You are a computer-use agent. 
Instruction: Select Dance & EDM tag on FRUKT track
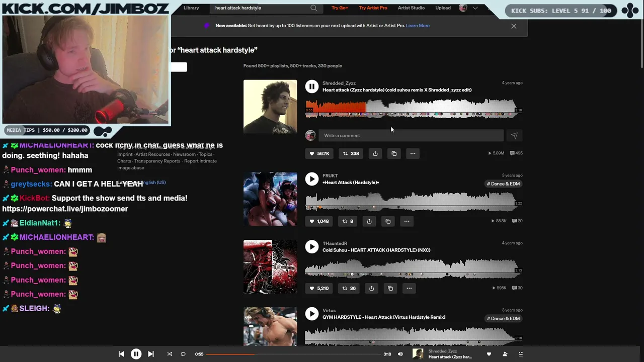(503, 184)
